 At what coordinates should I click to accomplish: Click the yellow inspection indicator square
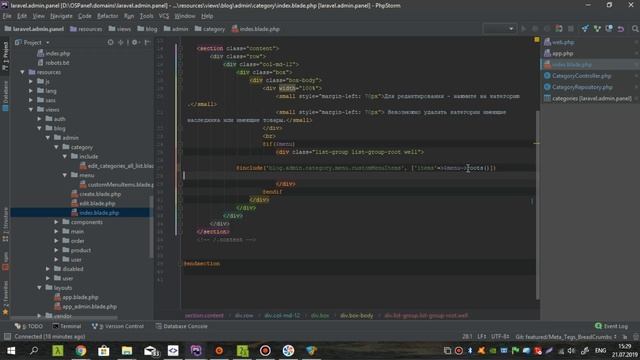click(x=537, y=40)
